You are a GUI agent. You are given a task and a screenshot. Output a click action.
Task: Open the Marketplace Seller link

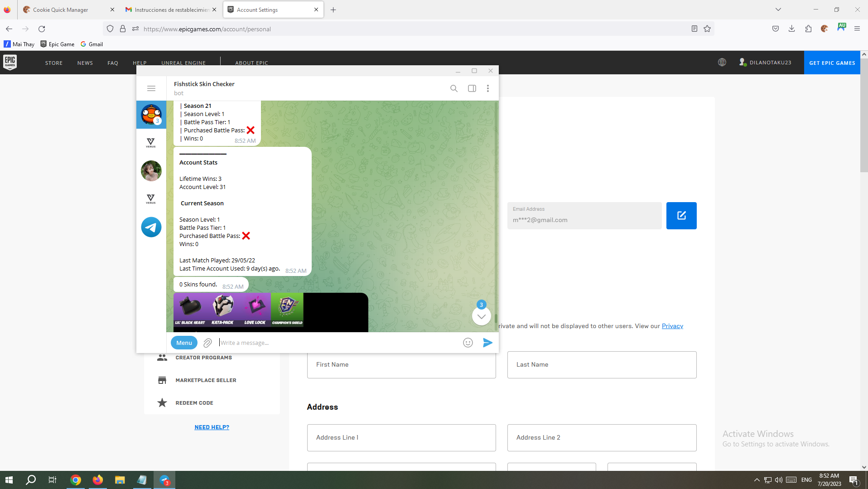point(206,380)
